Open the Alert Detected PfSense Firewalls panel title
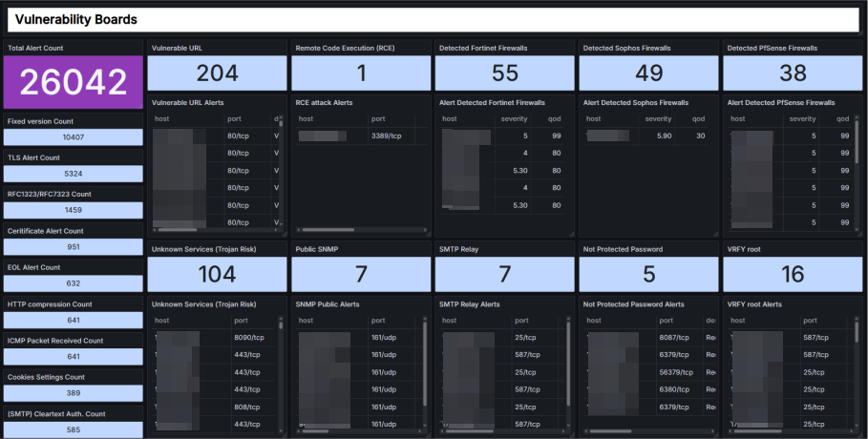 point(781,103)
